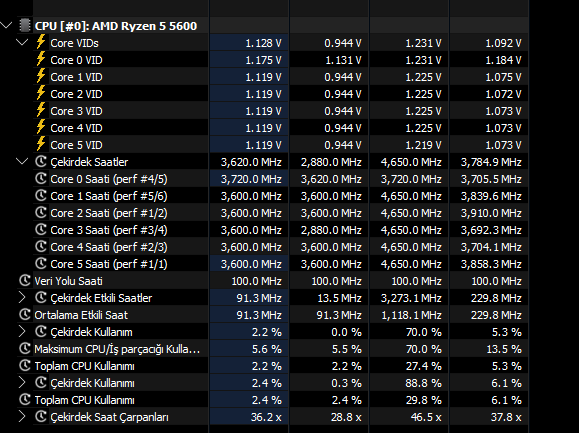This screenshot has width=579, height=433.
Task: Click the 36.2 x current multiplier value
Action: [266, 417]
